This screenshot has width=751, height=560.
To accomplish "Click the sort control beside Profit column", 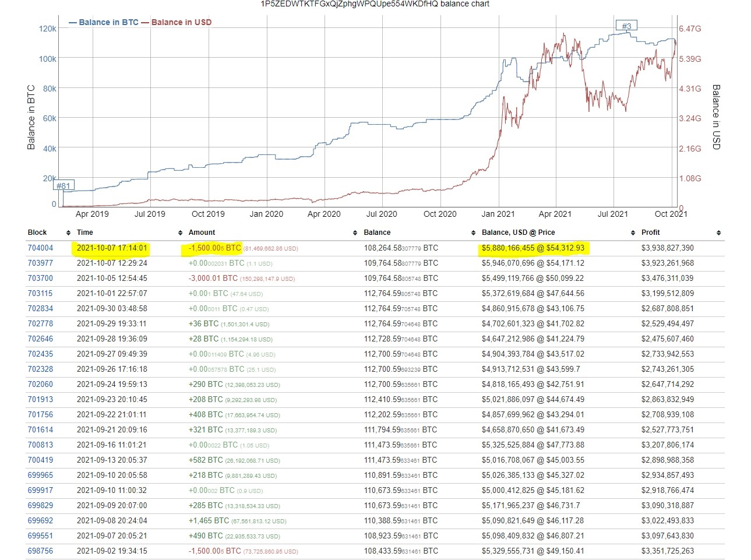I will pyautogui.click(x=718, y=232).
